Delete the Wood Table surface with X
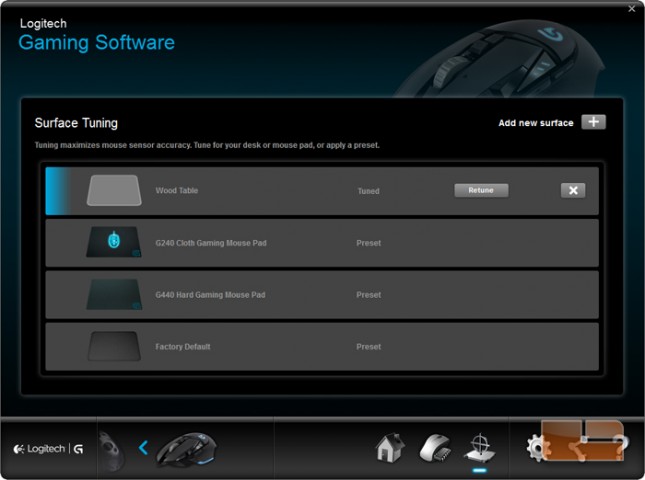The width and height of the screenshot is (645, 480). pyautogui.click(x=573, y=190)
